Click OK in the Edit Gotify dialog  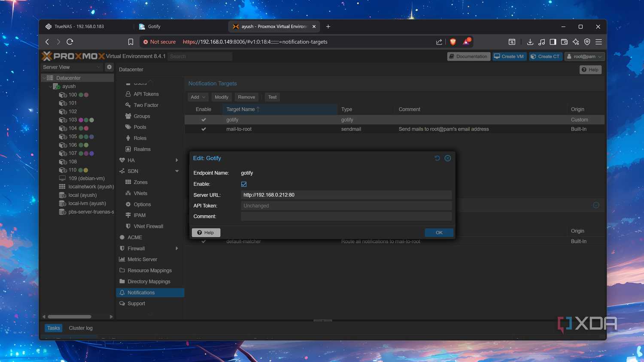(439, 232)
